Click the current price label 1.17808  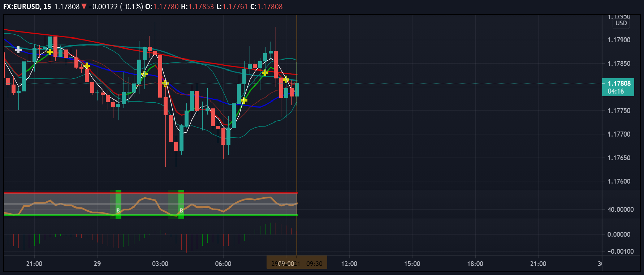(619, 83)
